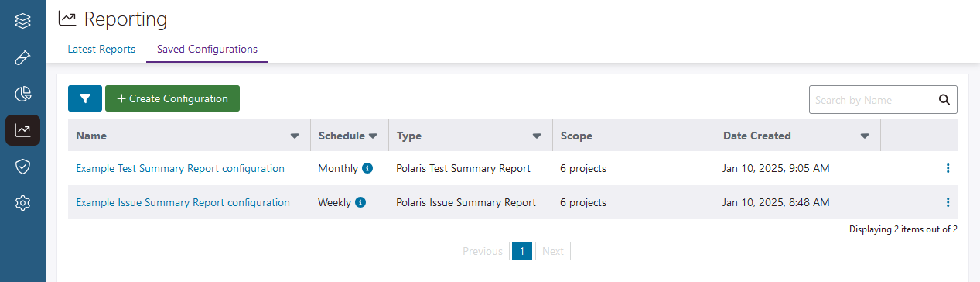Open the Name column dropdown arrow
The image size is (980, 282).
click(x=294, y=136)
